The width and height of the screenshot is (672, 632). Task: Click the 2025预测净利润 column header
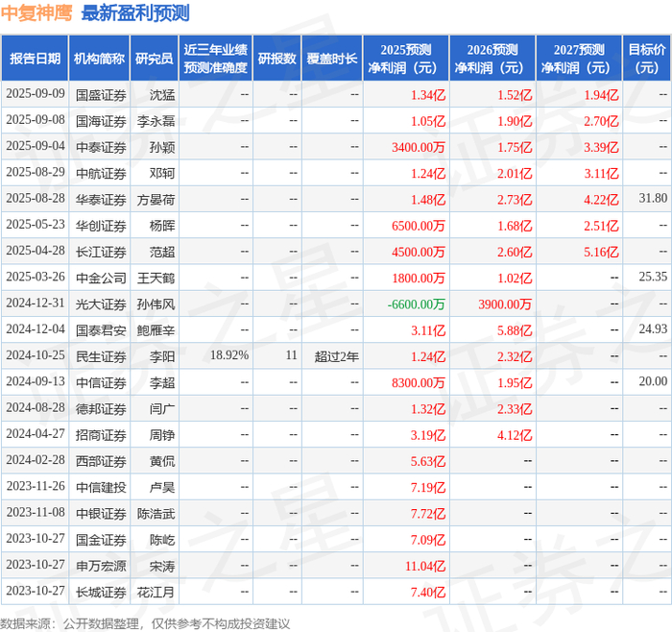point(406,59)
